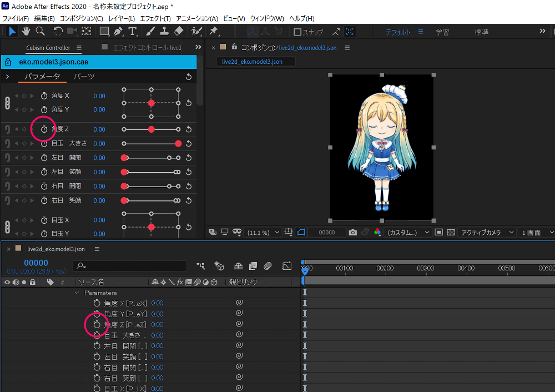
Task: Select the Brush tool
Action: coord(150,32)
